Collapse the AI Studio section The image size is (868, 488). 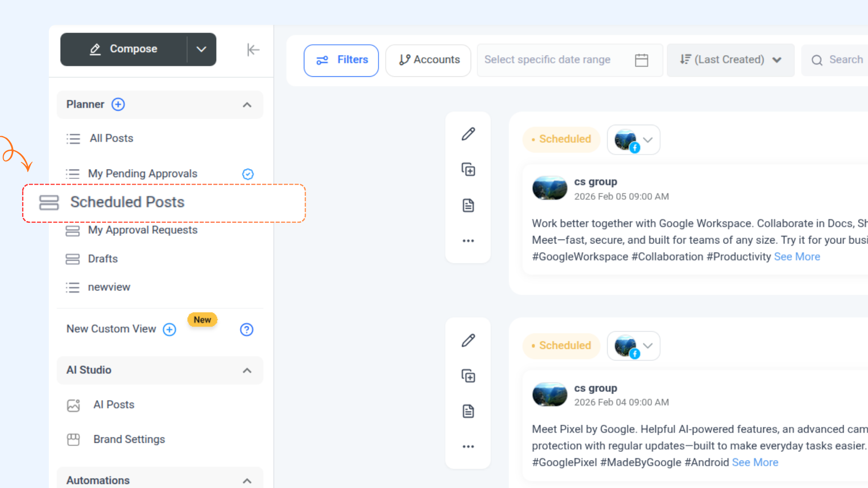247,371
